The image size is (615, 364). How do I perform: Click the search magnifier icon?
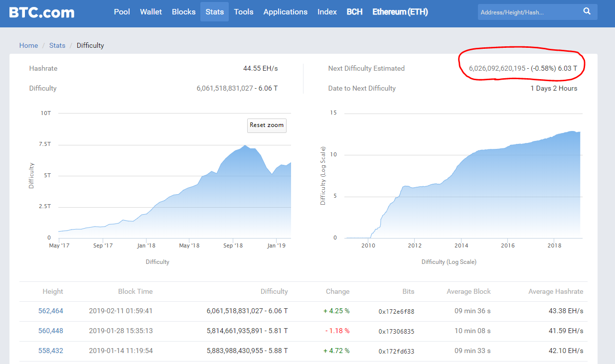[x=587, y=11]
